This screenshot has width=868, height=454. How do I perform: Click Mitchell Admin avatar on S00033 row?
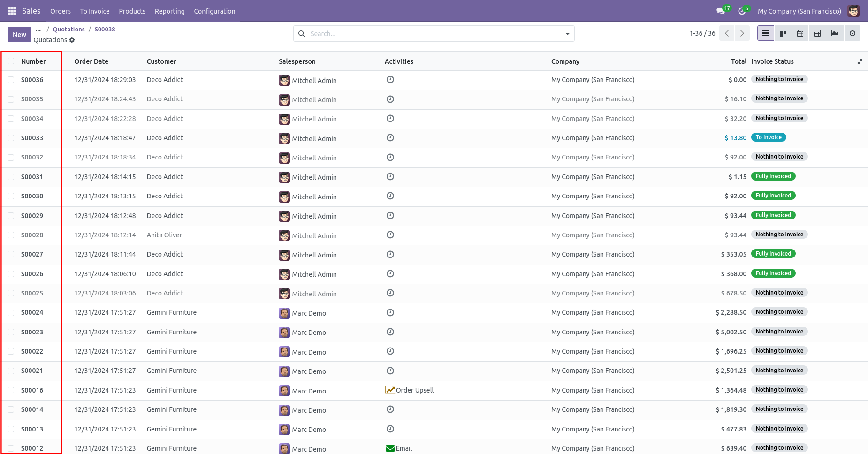tap(284, 138)
